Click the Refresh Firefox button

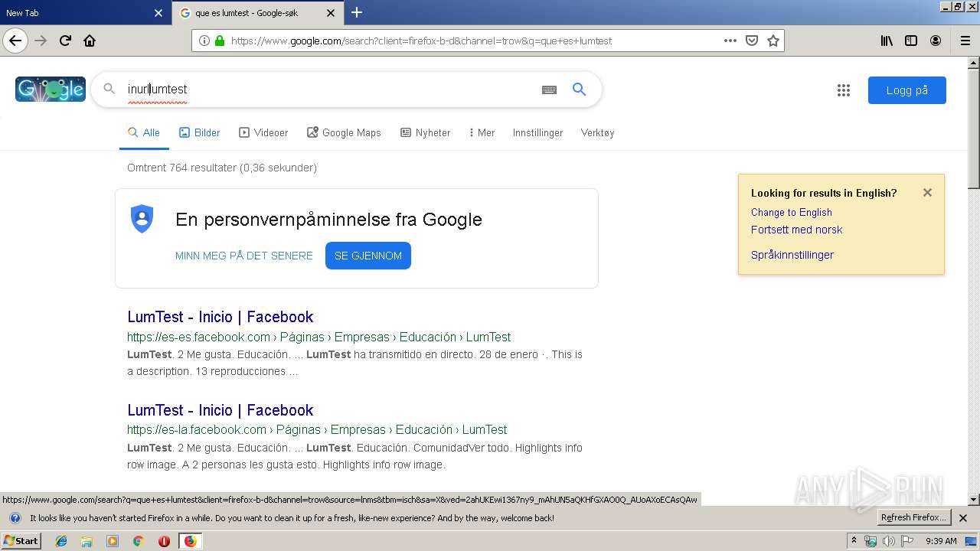[x=914, y=518]
